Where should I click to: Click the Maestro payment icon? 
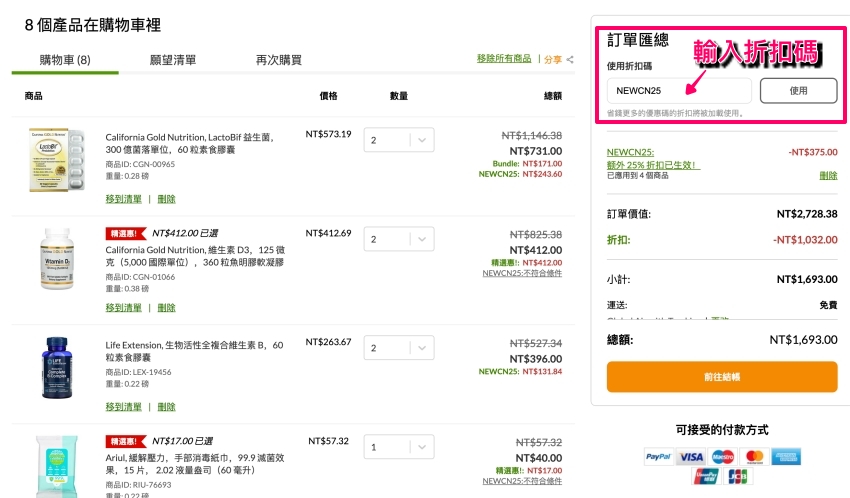tap(722, 457)
